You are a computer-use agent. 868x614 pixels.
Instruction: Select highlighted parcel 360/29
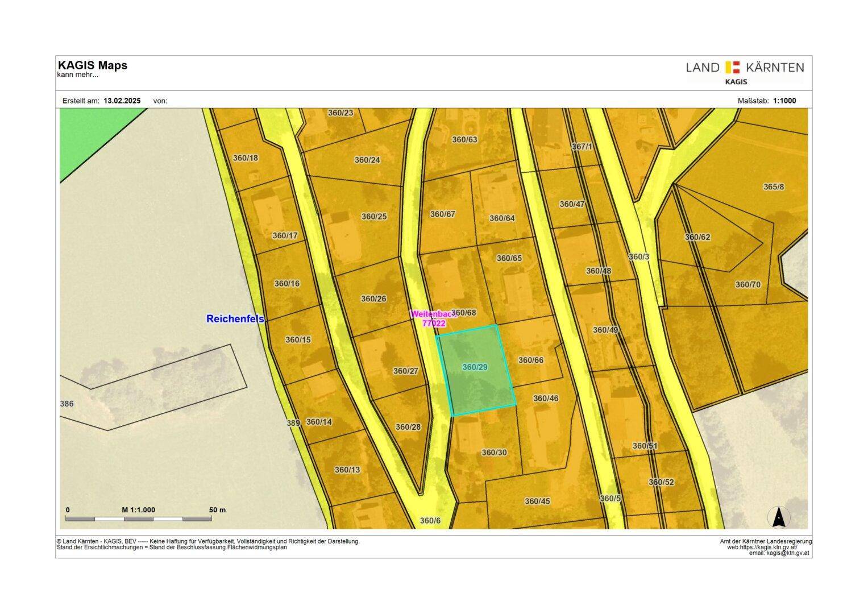pyautogui.click(x=476, y=370)
